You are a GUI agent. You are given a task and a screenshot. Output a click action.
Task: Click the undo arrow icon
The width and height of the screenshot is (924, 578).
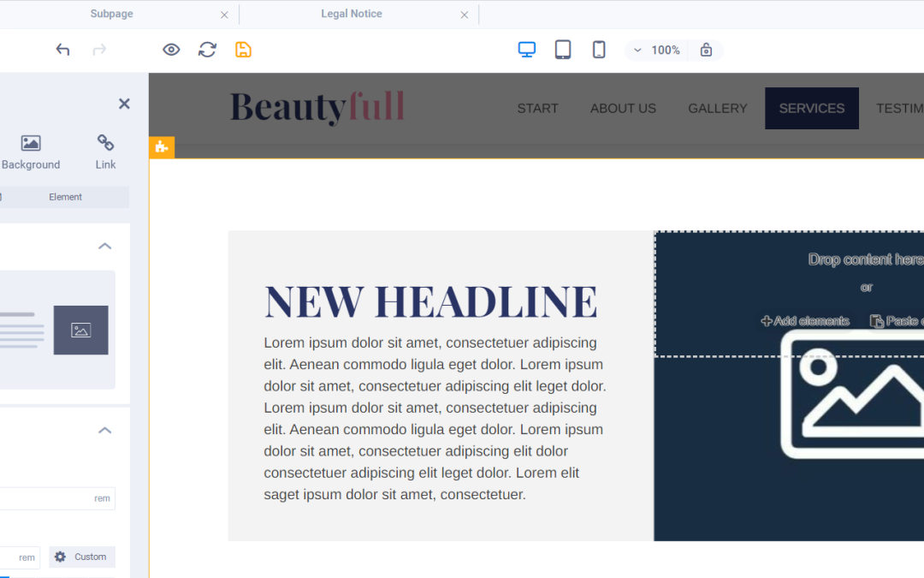(62, 51)
